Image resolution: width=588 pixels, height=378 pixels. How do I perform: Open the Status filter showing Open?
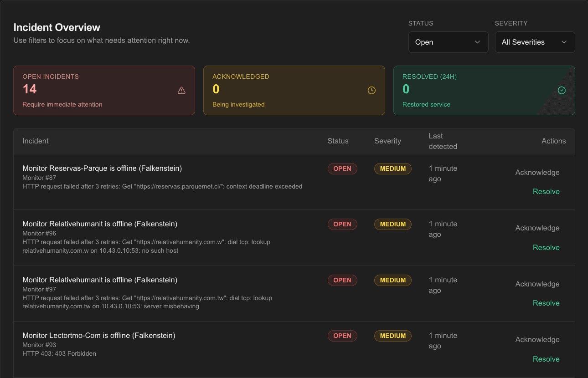coord(448,42)
